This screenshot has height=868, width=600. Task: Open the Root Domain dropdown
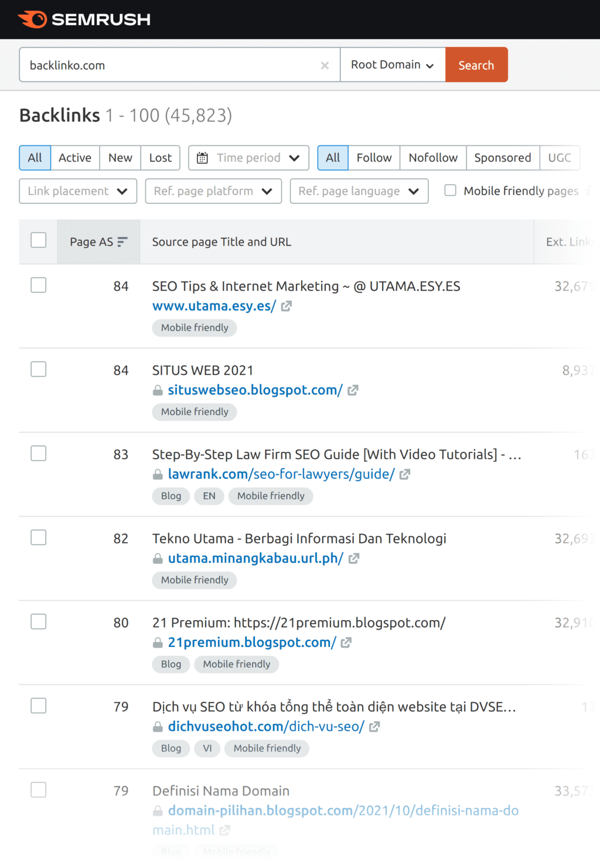click(x=392, y=64)
